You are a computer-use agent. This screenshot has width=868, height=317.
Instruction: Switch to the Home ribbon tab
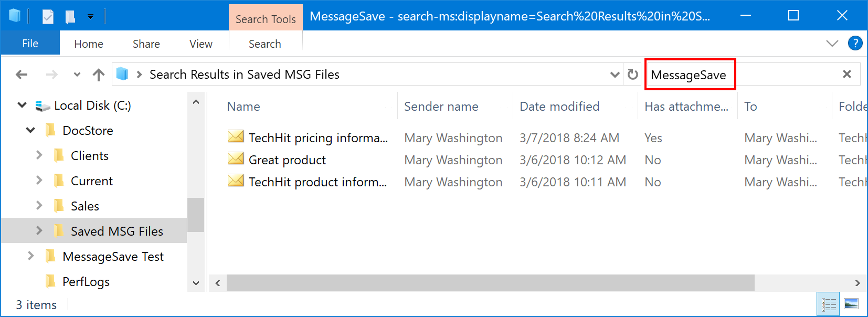(89, 44)
